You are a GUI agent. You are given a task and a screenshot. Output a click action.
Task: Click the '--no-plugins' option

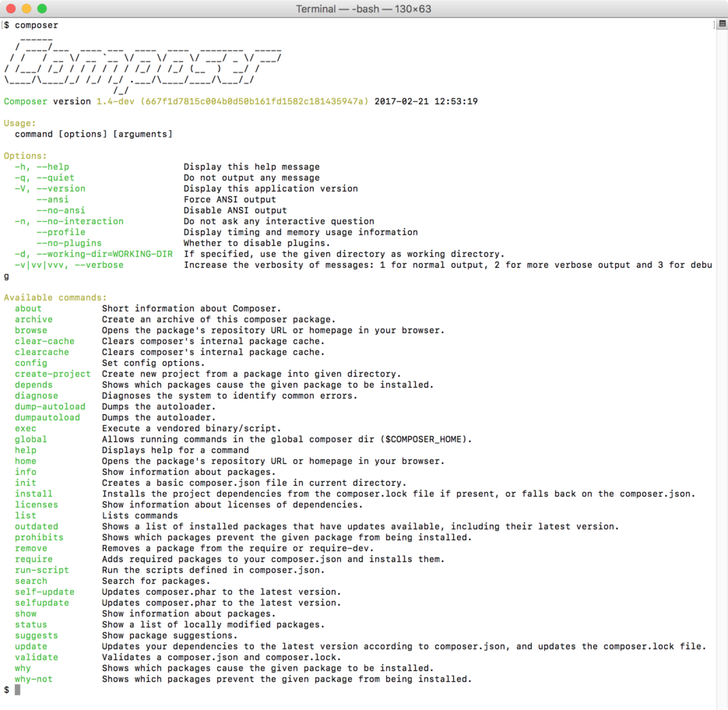69,244
